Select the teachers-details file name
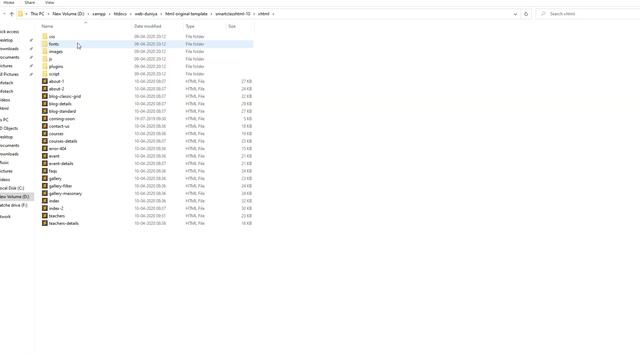The image size is (640, 360). point(64,224)
